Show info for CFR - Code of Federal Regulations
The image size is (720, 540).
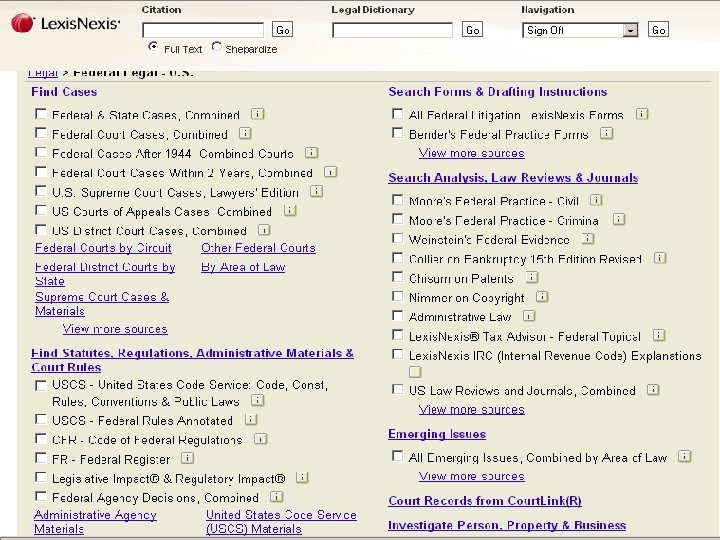(x=260, y=439)
